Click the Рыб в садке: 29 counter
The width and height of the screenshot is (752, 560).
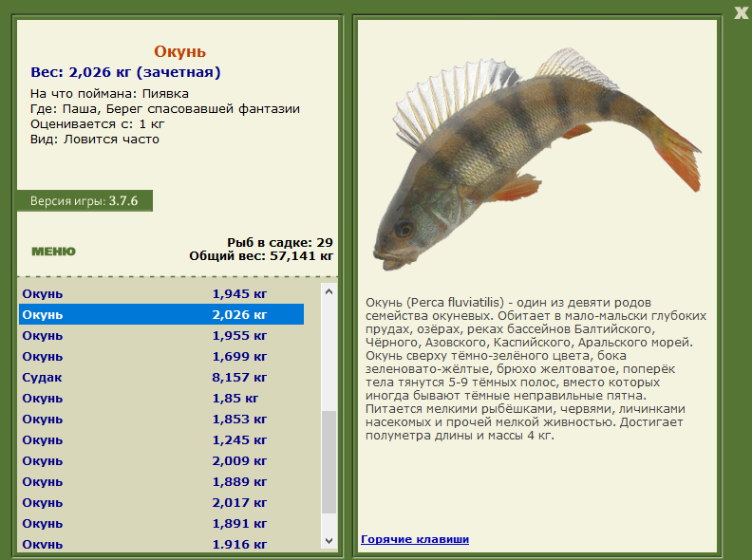(x=280, y=242)
